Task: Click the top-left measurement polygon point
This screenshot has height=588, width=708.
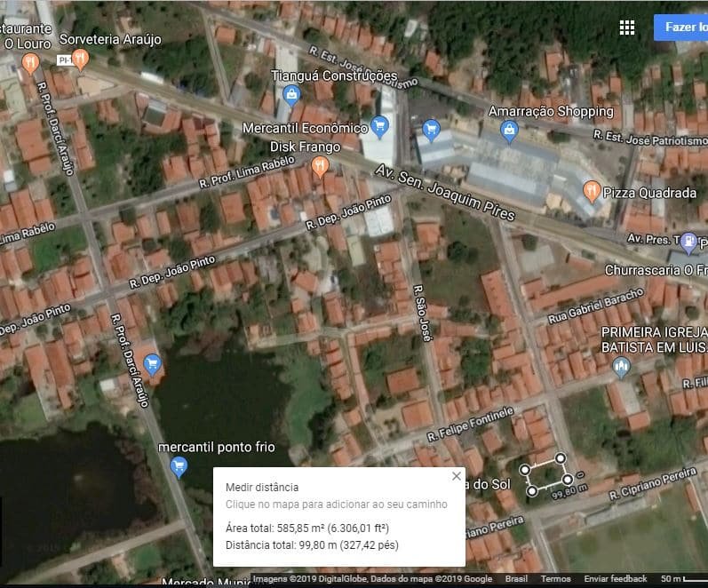Action: coord(524,468)
